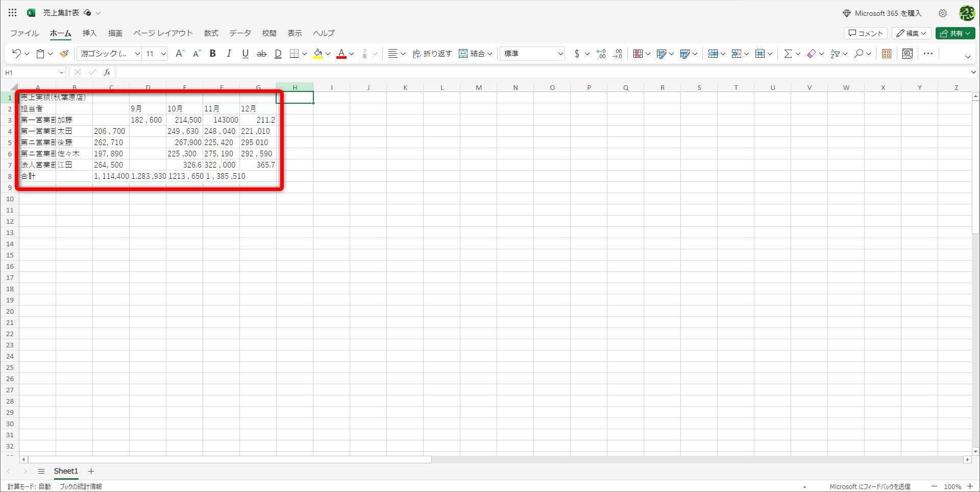Toggle bold formatting
The height and width of the screenshot is (492, 980).
(x=212, y=53)
